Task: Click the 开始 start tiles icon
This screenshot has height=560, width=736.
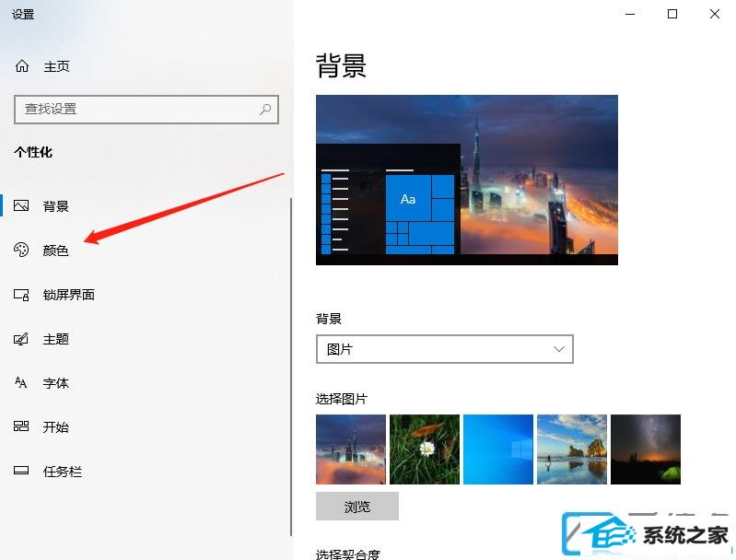Action: tap(21, 426)
